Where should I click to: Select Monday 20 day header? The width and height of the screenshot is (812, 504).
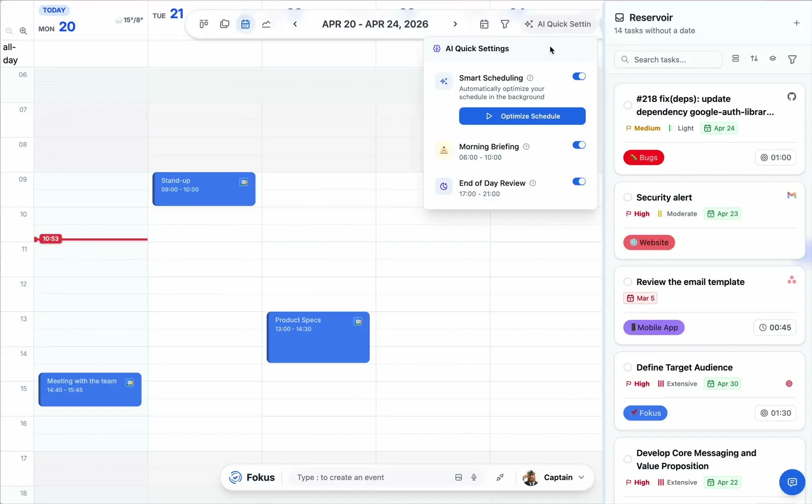tap(57, 27)
